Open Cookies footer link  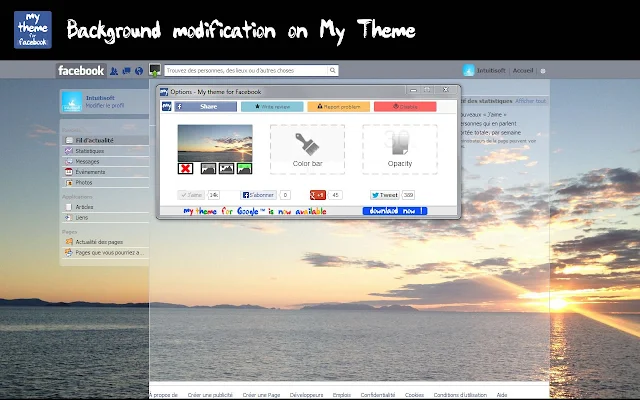(414, 395)
